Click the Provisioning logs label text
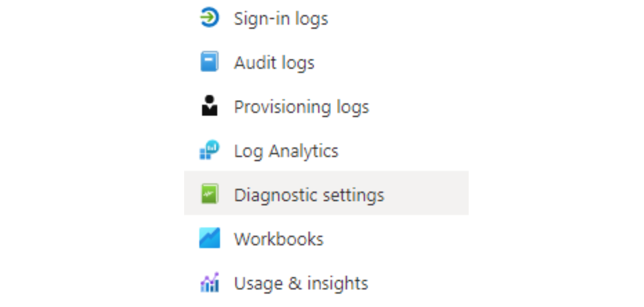Image resolution: width=644 pixels, height=307 pixels. click(x=301, y=107)
